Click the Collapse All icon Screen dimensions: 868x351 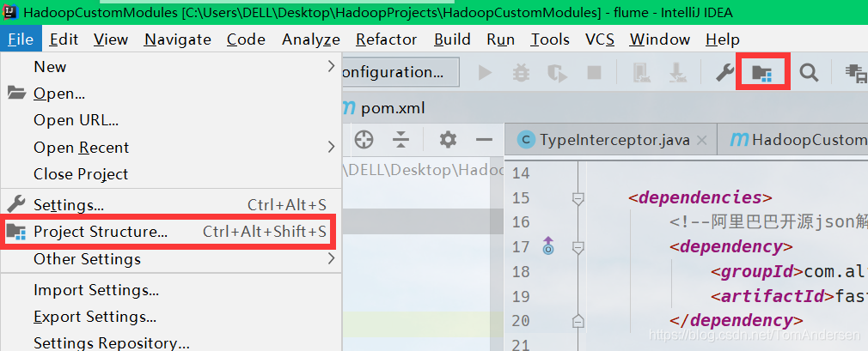tap(400, 140)
